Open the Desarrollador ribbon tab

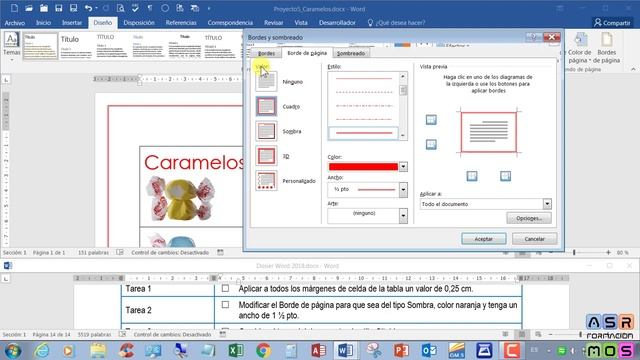pos(337,23)
